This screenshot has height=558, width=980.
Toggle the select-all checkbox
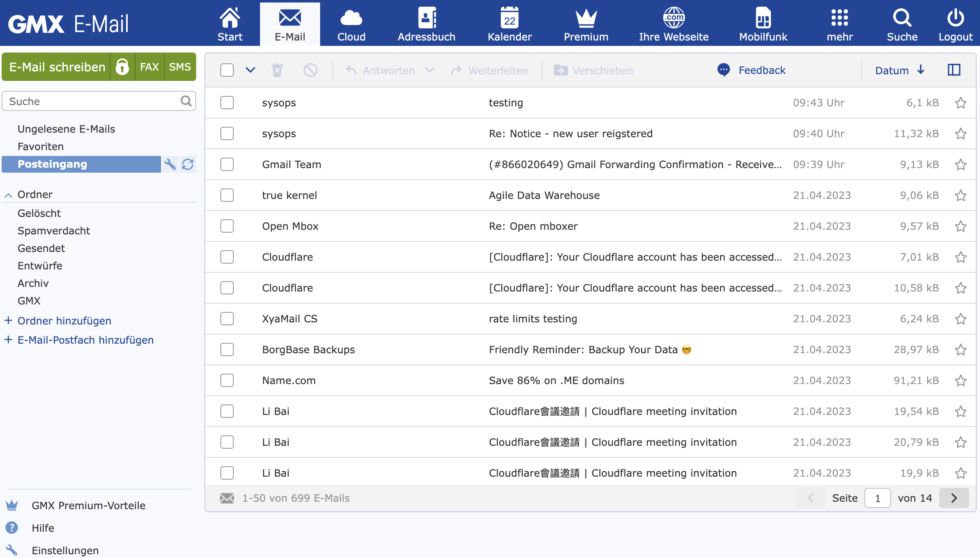[227, 70]
